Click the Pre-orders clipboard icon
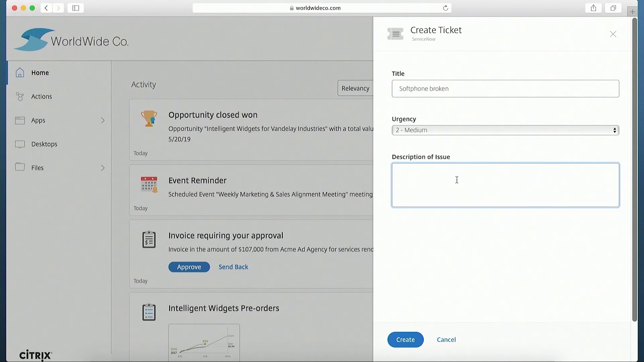The width and height of the screenshot is (644, 362). (149, 312)
